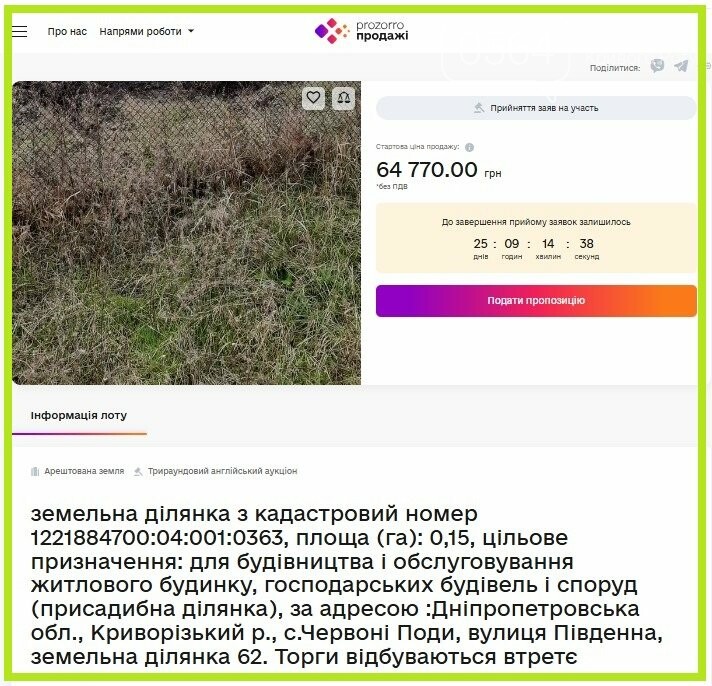Image resolution: width=712 pixels, height=686 pixels.
Task: Expand the Напрями роботи dropdown
Action: click(x=146, y=31)
